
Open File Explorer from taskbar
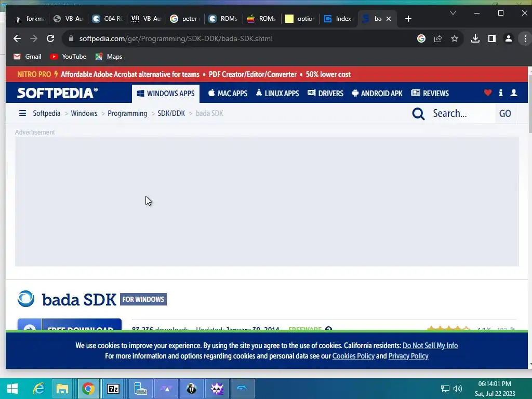(x=62, y=389)
